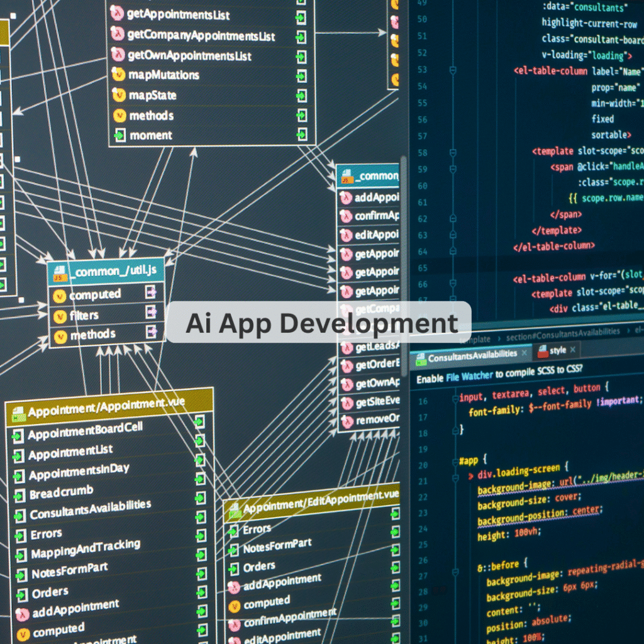Click the lambda icon beside getAppointmentsList

point(117,14)
